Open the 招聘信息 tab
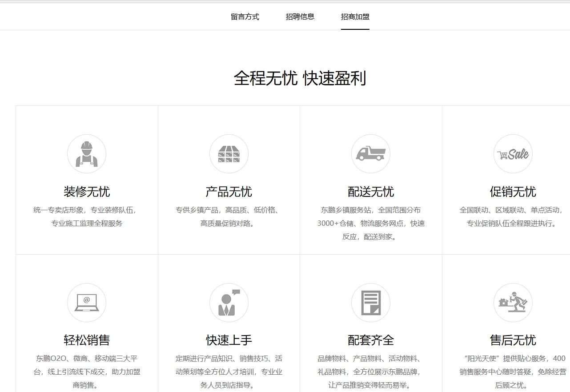 [300, 16]
